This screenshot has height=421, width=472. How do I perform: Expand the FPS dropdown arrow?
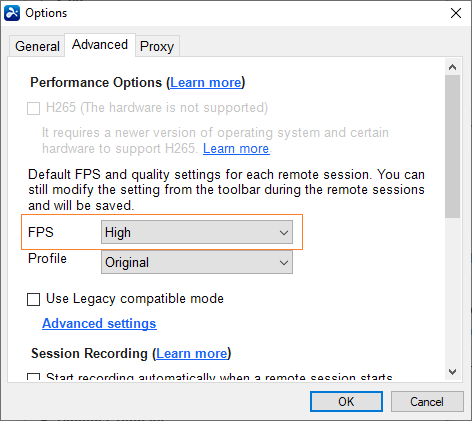[x=284, y=232]
